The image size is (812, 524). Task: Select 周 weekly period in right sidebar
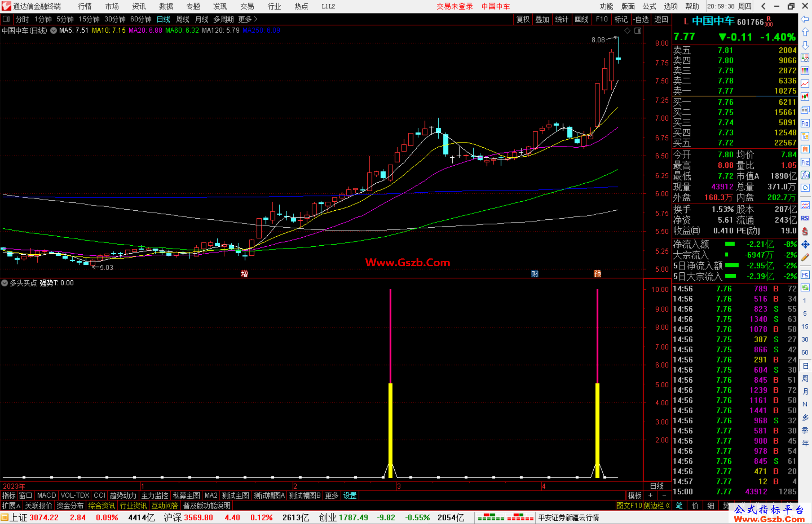click(x=805, y=379)
